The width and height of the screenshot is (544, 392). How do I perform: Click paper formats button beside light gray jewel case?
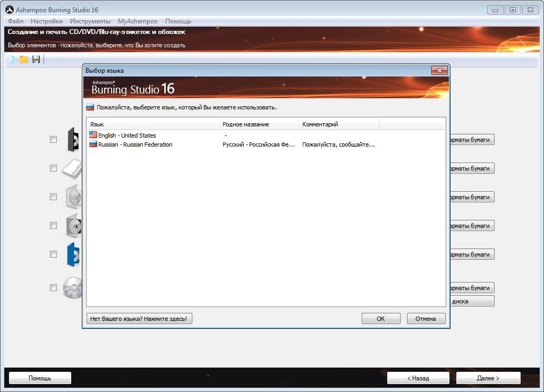tap(472, 197)
